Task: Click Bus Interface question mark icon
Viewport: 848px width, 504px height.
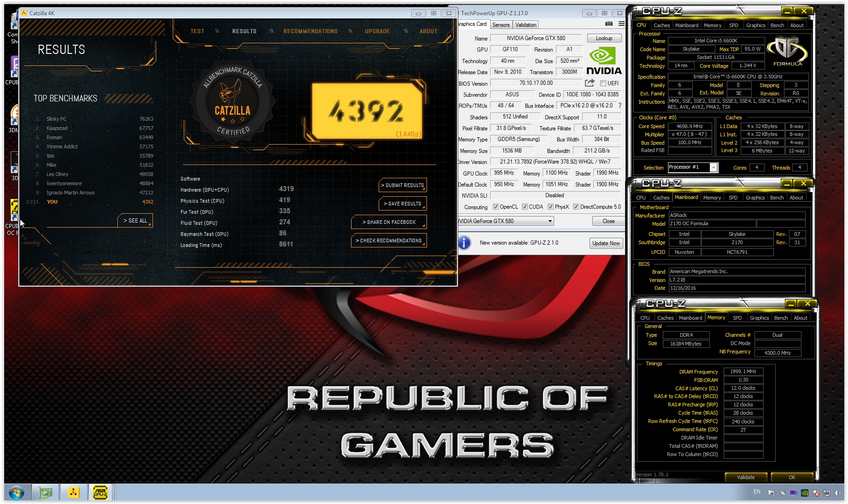Action: point(620,105)
